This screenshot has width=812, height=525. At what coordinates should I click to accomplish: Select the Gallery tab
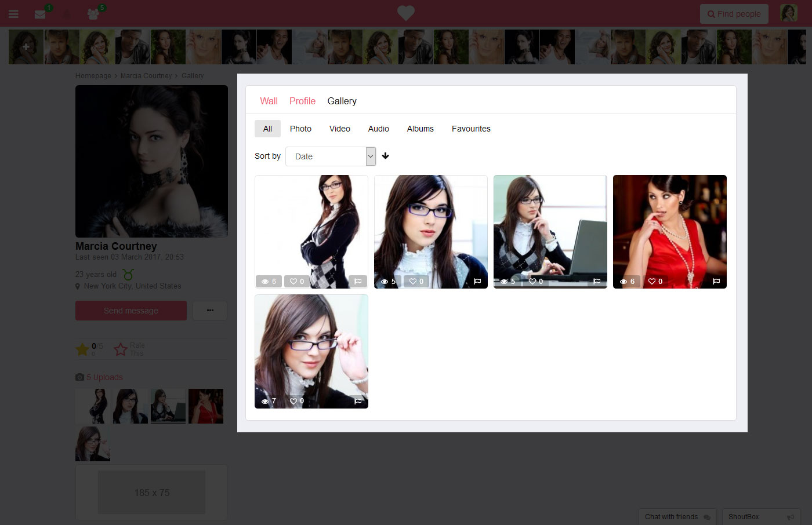(x=342, y=101)
